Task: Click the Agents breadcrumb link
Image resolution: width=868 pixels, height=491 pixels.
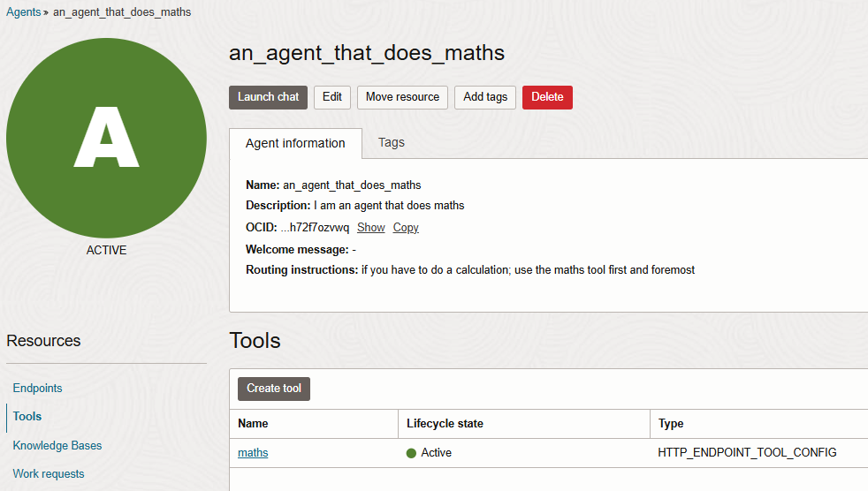Action: pyautogui.click(x=23, y=12)
